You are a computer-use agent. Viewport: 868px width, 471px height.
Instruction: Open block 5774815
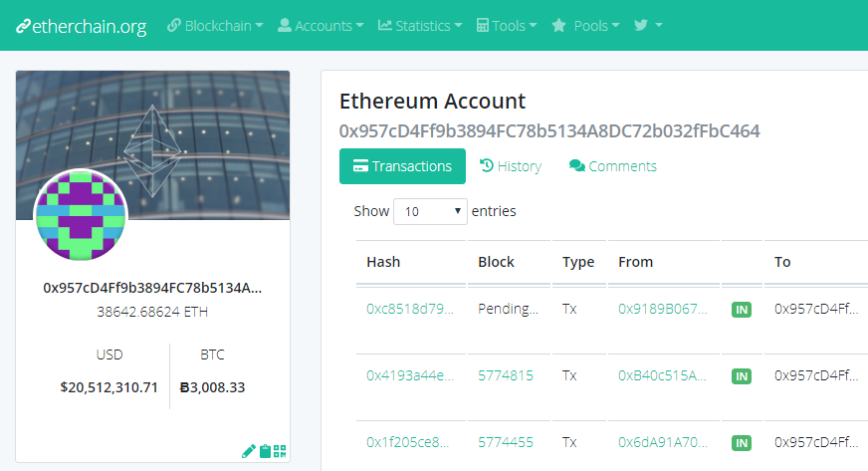coord(506,375)
